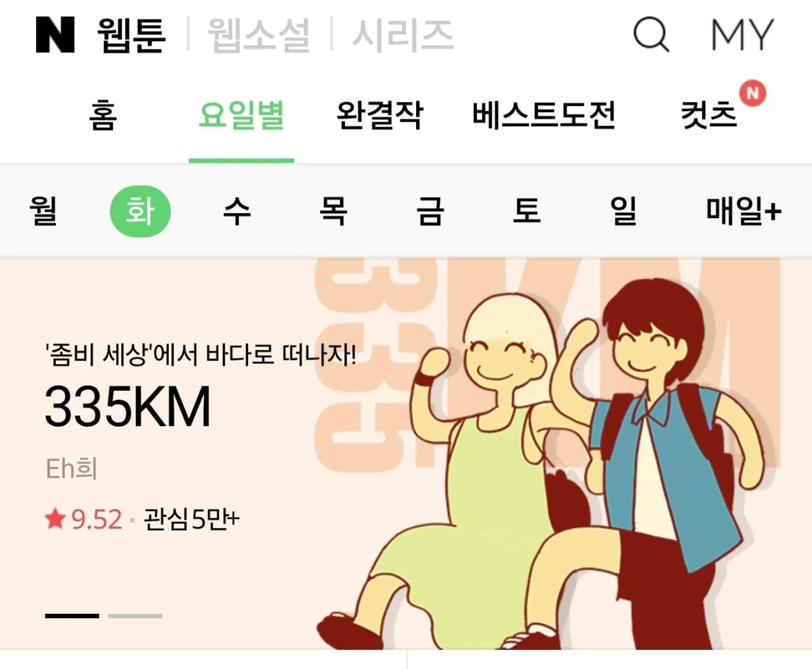Jump to second banner slide indicator
Viewport: 812px width, 669px height.
135,616
